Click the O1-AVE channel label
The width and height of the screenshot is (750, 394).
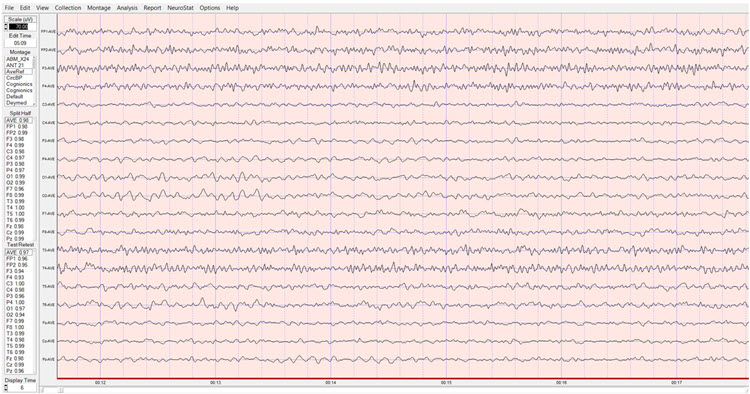[48, 177]
